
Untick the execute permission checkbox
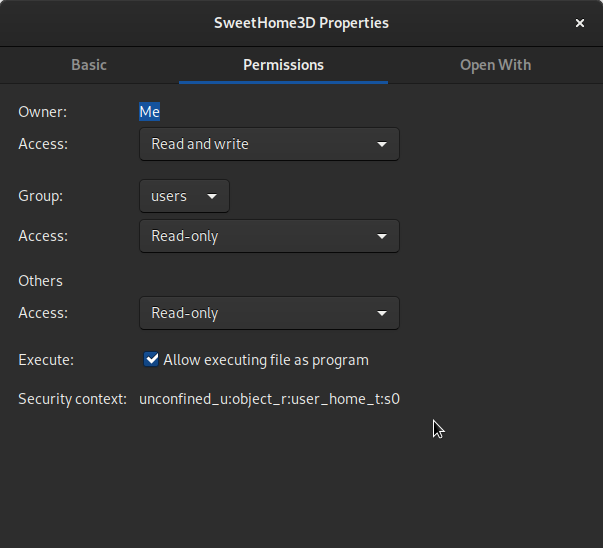coord(152,360)
